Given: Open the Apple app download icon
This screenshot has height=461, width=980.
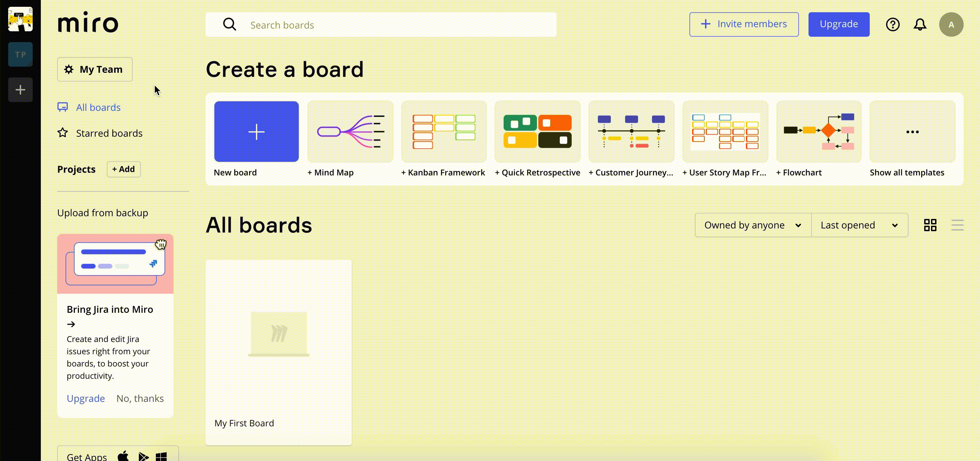Looking at the screenshot, I should pos(123,456).
